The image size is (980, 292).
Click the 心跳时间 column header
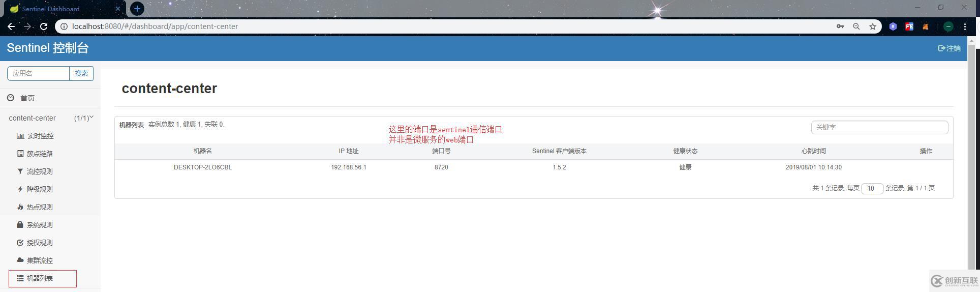coord(814,151)
